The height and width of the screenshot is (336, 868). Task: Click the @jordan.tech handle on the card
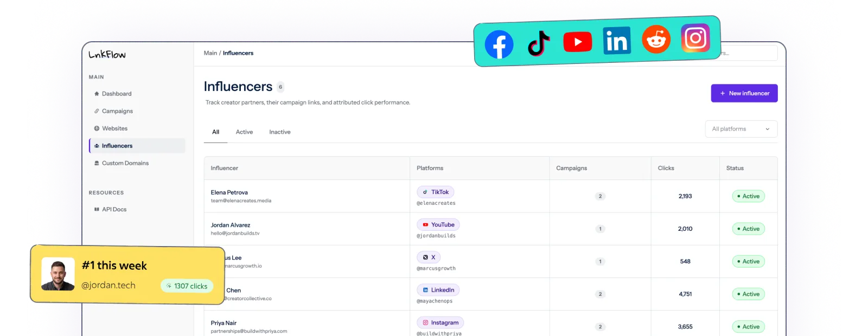coord(108,286)
